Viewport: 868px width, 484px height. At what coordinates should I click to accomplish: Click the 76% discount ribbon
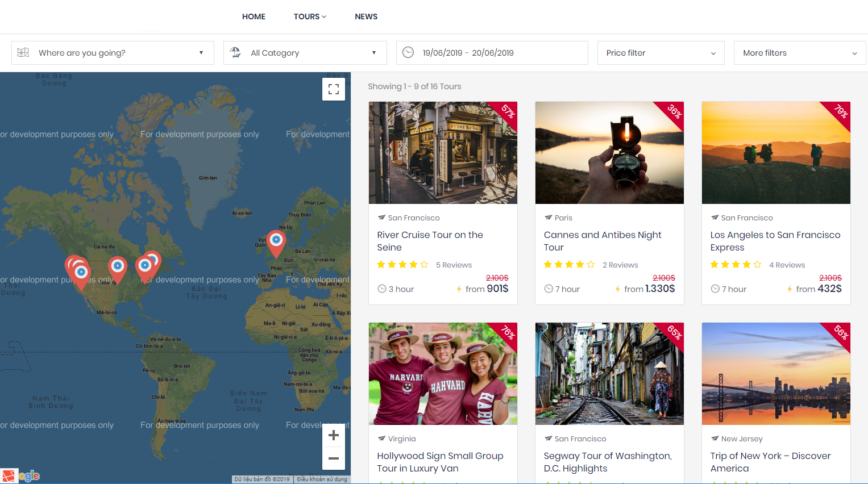(x=506, y=333)
